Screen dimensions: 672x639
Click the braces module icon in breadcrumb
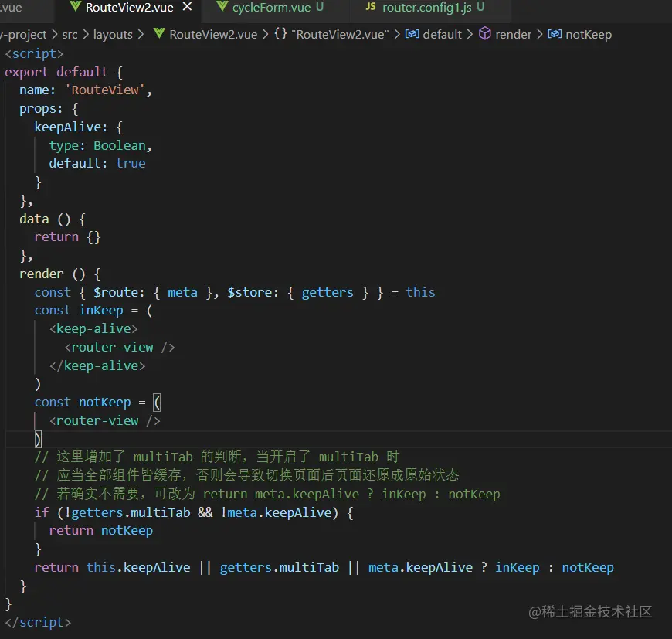(280, 33)
